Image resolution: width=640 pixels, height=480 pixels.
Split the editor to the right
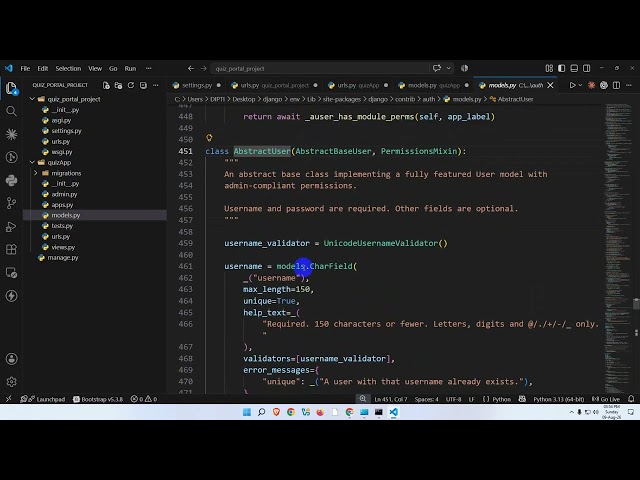tap(616, 85)
